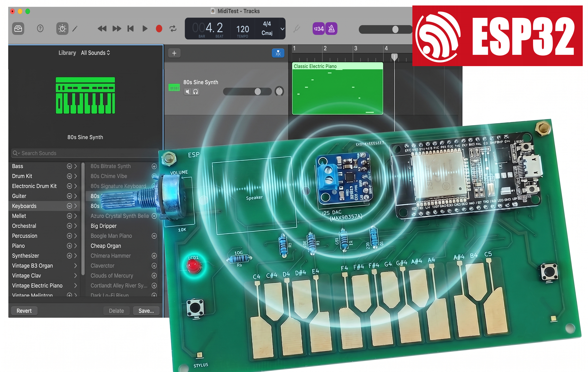Click the Search Sounds field
Image resolution: width=588 pixels, height=372 pixels.
pos(85,153)
